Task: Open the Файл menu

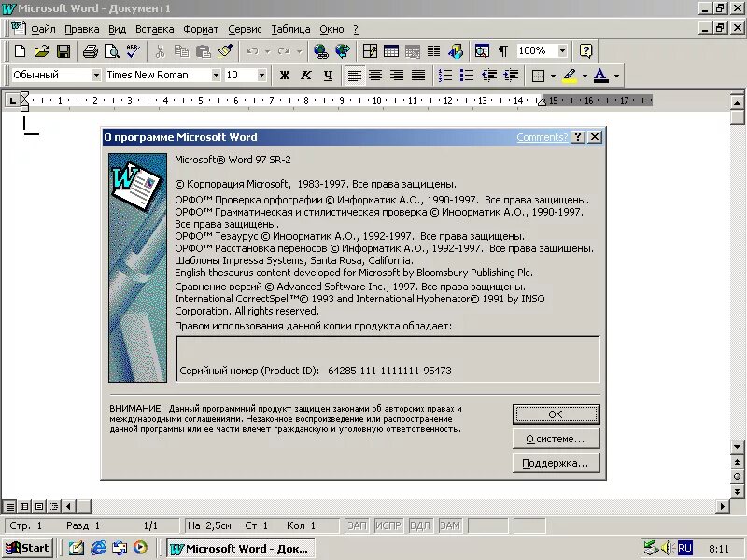Action: 43,29
